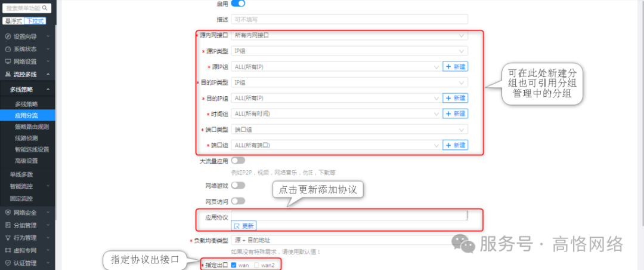Open the 线路侦测 menu item
The height and width of the screenshot is (270, 644).
26,138
